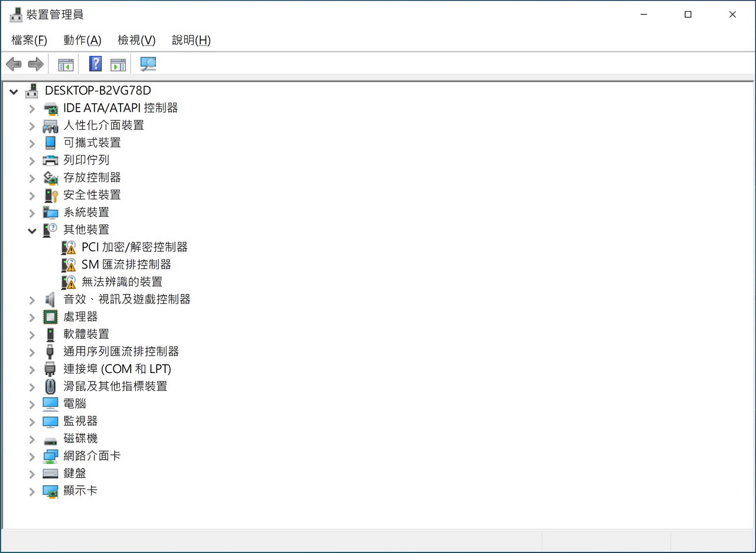Open the 檔案(F) menu
The width and height of the screenshot is (756, 553).
click(29, 40)
